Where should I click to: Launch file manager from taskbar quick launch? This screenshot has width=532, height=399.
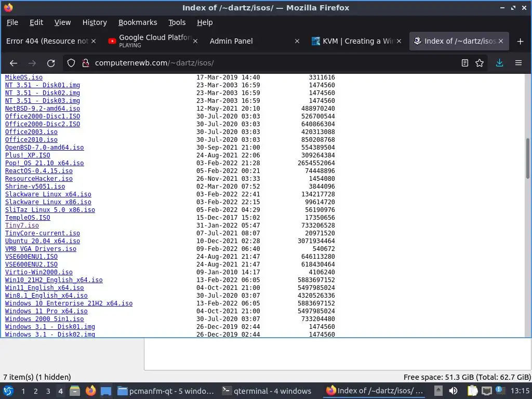tap(75, 391)
